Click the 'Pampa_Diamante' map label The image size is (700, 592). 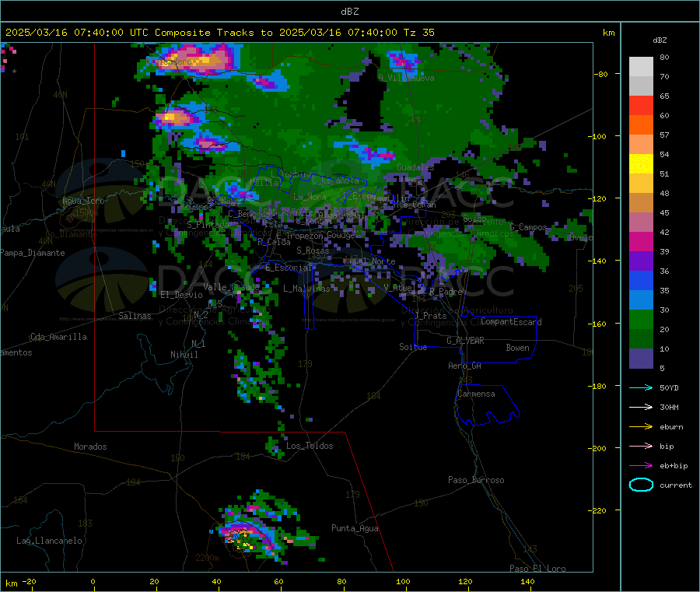click(x=33, y=253)
